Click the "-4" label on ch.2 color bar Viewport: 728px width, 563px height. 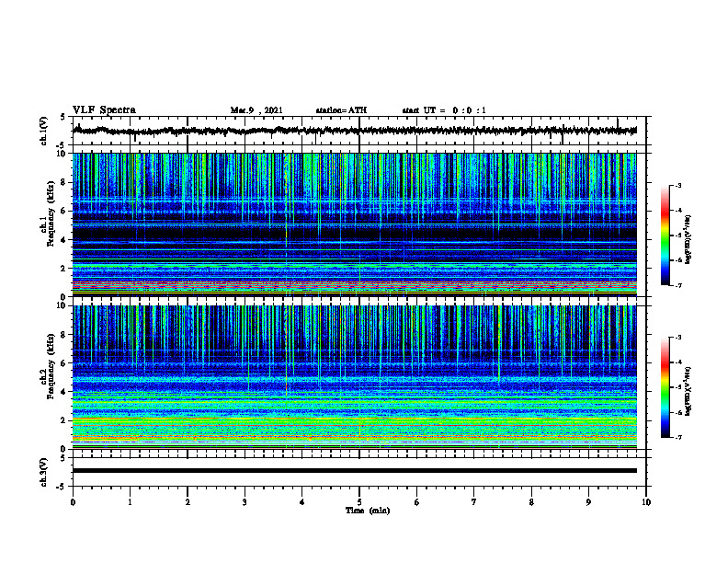pyautogui.click(x=678, y=362)
